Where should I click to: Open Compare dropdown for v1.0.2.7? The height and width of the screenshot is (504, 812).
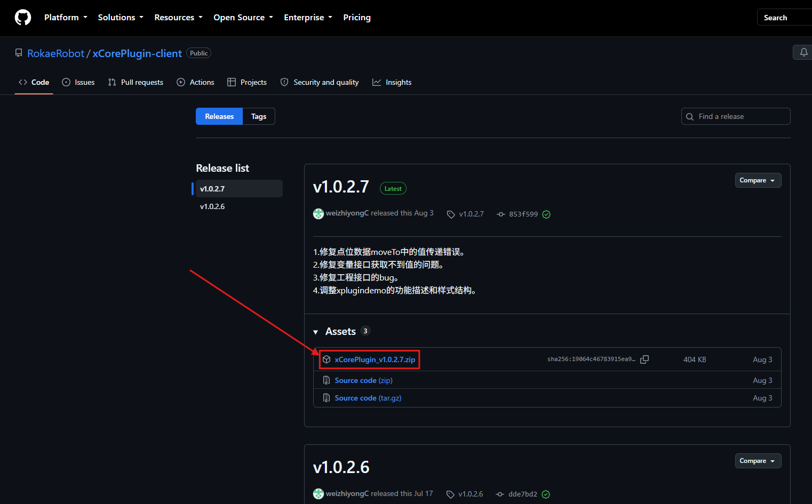point(758,180)
